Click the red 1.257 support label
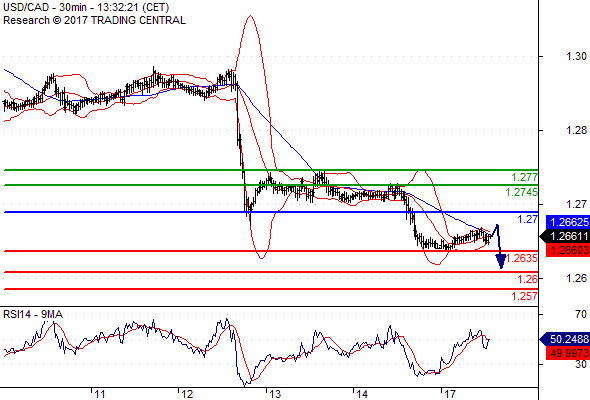Image resolution: width=590 pixels, height=400 pixels. [524, 296]
